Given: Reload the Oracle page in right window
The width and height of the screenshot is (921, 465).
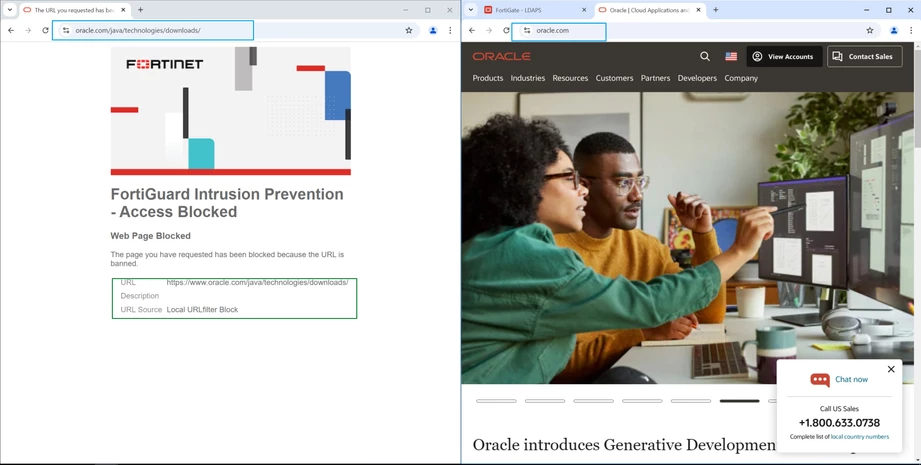Looking at the screenshot, I should (x=506, y=31).
